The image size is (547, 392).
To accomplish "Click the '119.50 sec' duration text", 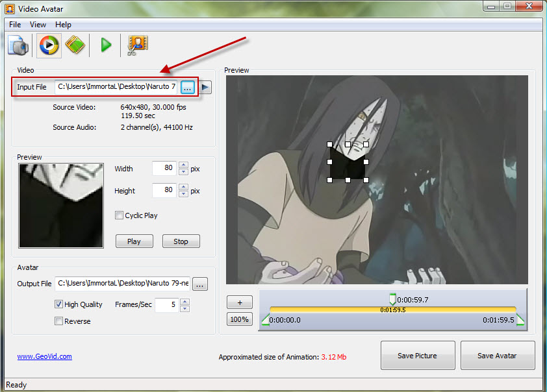I will tap(138, 116).
